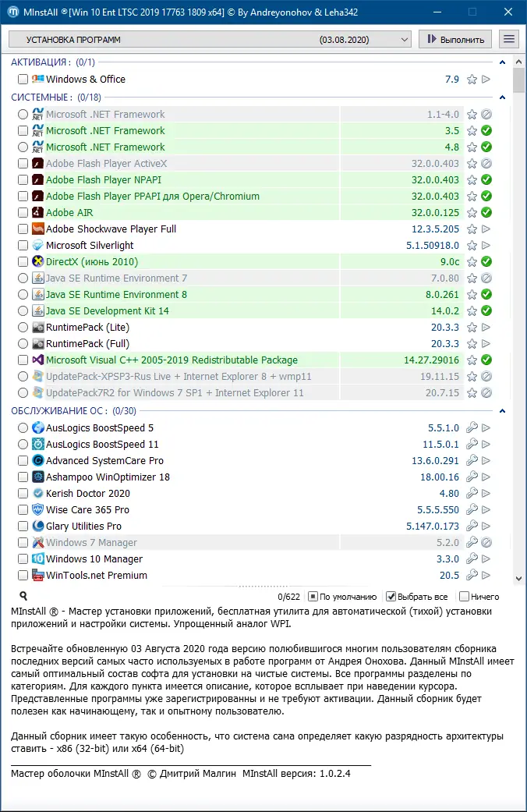Click the search magnifier icon
The height and width of the screenshot is (812, 527).
[x=23, y=596]
